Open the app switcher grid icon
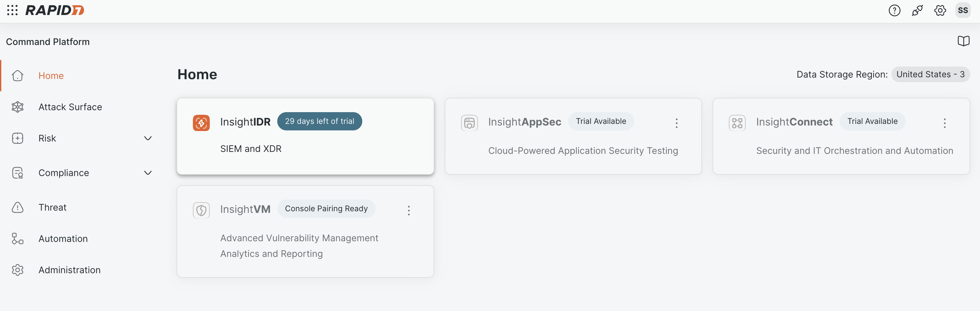The width and height of the screenshot is (980, 311). click(12, 10)
